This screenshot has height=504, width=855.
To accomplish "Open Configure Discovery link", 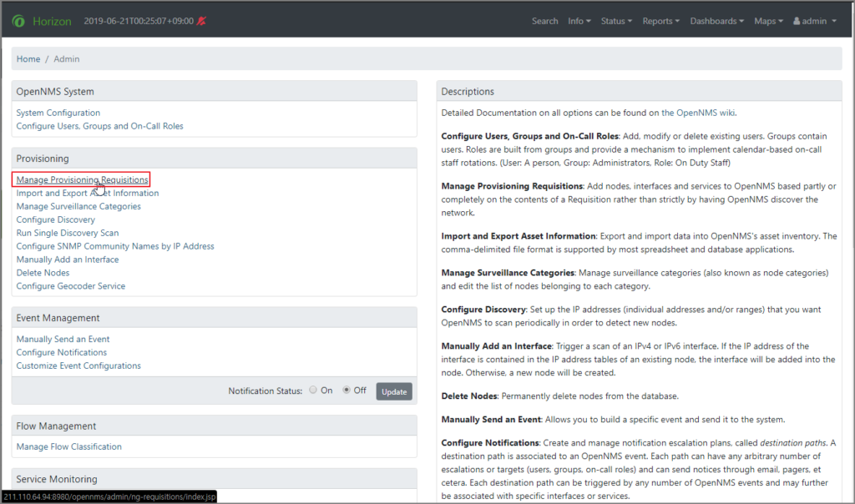I will [x=56, y=219].
